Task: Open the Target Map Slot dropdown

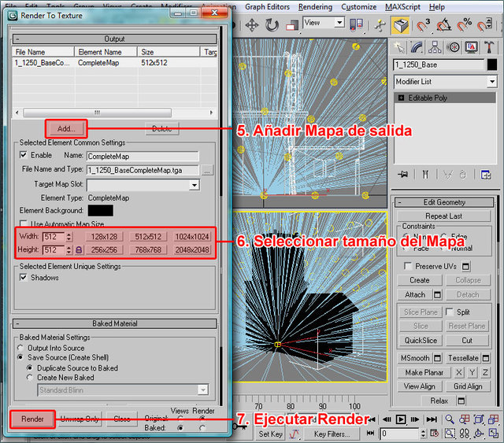Action: (194, 185)
